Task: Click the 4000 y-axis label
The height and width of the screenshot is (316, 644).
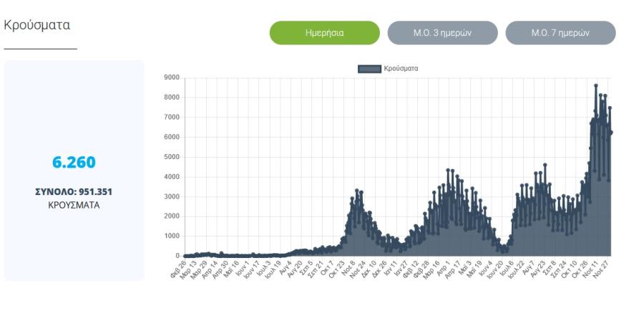Action: coord(172,176)
